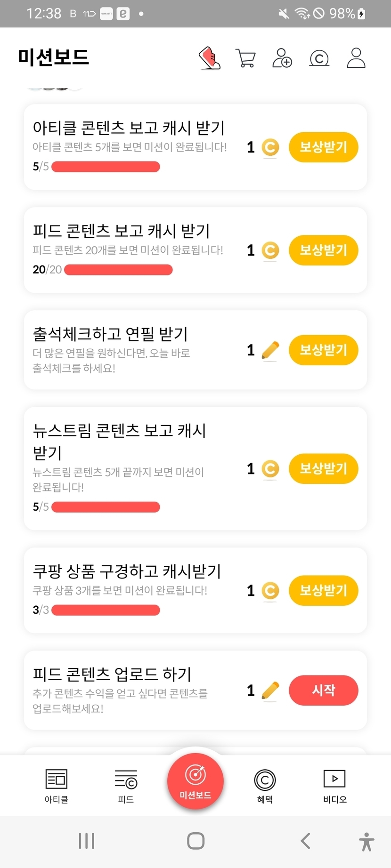Claim reward for 뉴스트림 콘텐츠 mission
Screen dimensions: 391x868
tap(323, 468)
